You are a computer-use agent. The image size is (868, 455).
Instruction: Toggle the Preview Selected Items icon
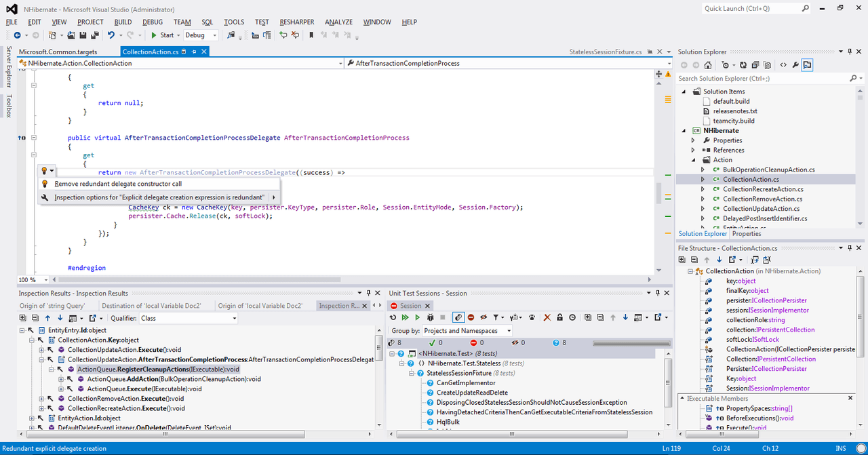807,65
